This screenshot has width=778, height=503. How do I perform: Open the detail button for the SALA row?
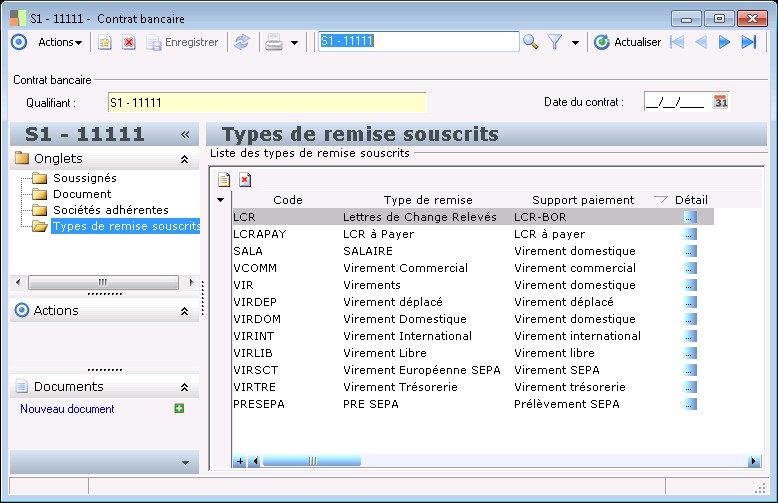[x=690, y=251]
